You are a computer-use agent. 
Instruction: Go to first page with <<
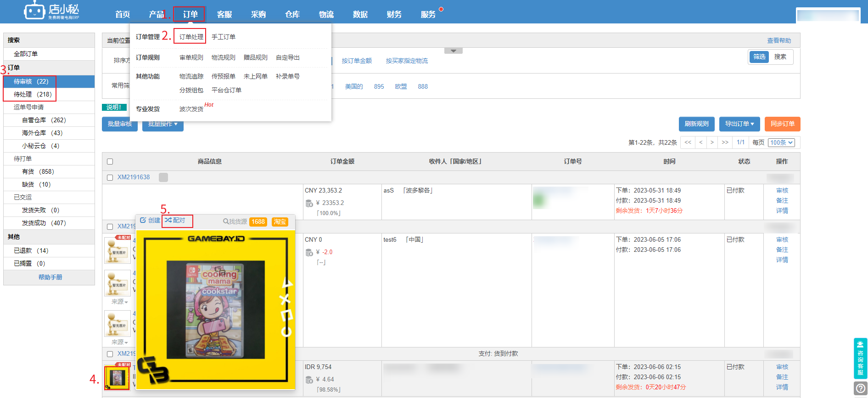tap(688, 142)
